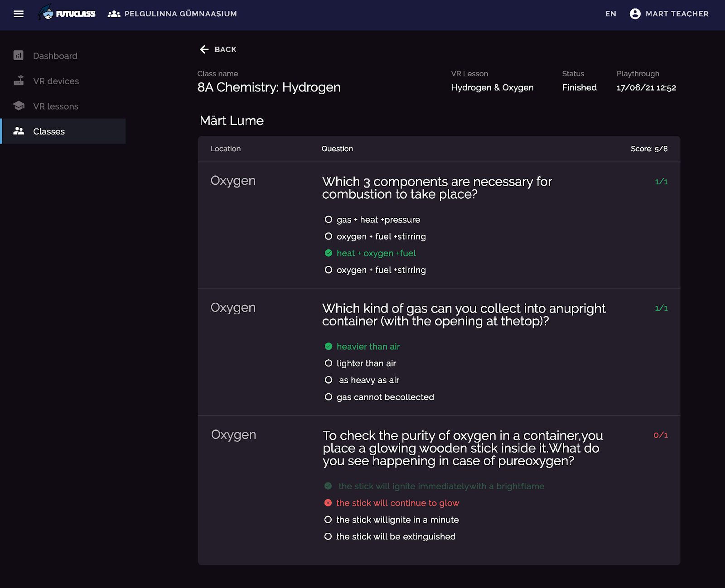725x588 pixels.
Task: Click question about collecting gas in upright container
Action: (464, 315)
